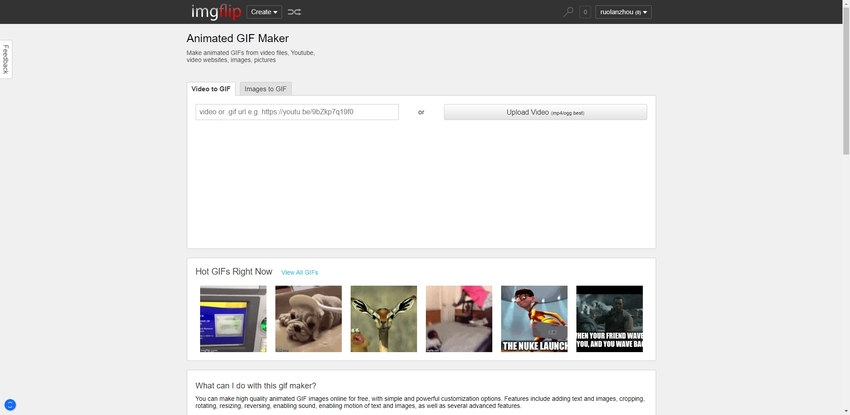Open THE NUKE LAUNCH GIF thumbnail
This screenshot has width=850, height=415.
pos(535,319)
